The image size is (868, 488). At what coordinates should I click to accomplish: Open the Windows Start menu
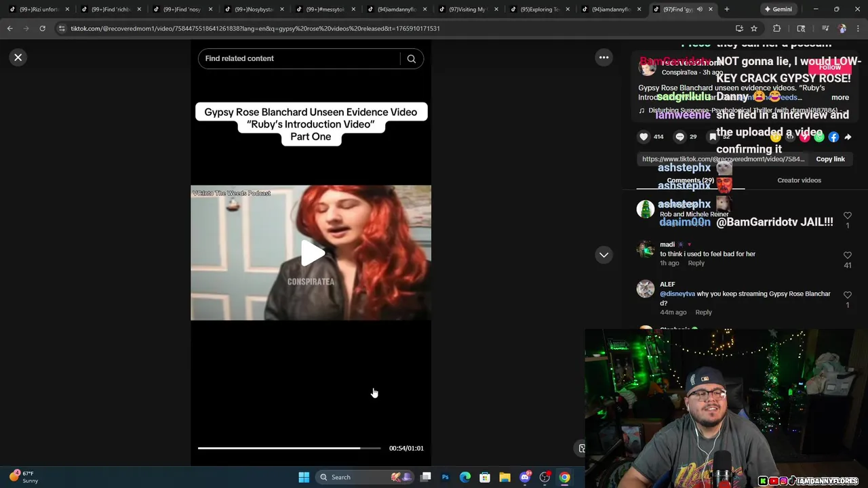point(304,477)
